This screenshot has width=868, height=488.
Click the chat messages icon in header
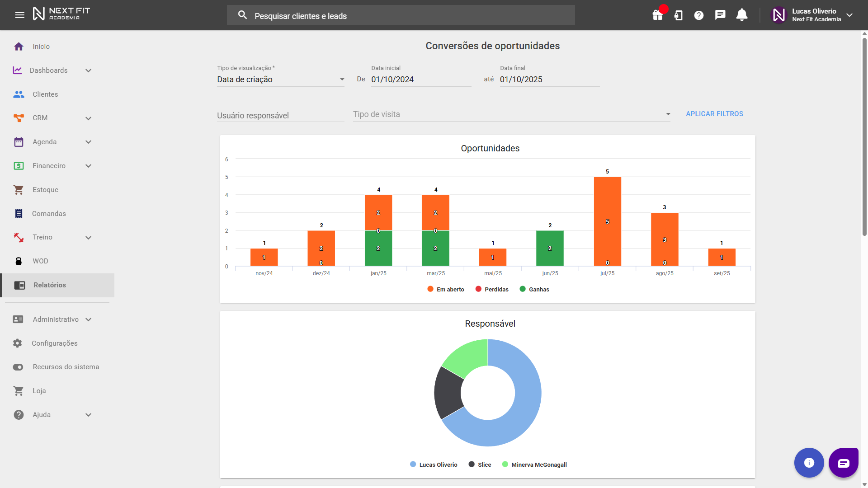[720, 15]
